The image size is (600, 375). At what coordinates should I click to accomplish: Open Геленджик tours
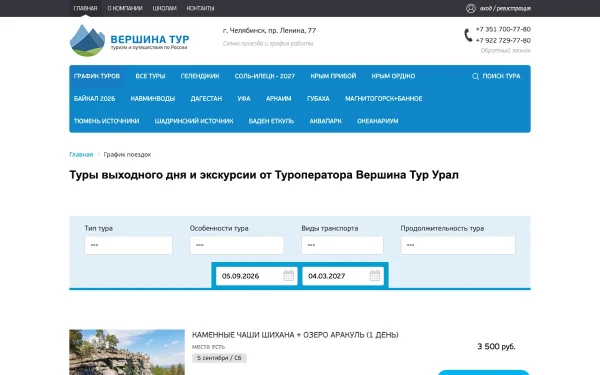pyautogui.click(x=200, y=76)
